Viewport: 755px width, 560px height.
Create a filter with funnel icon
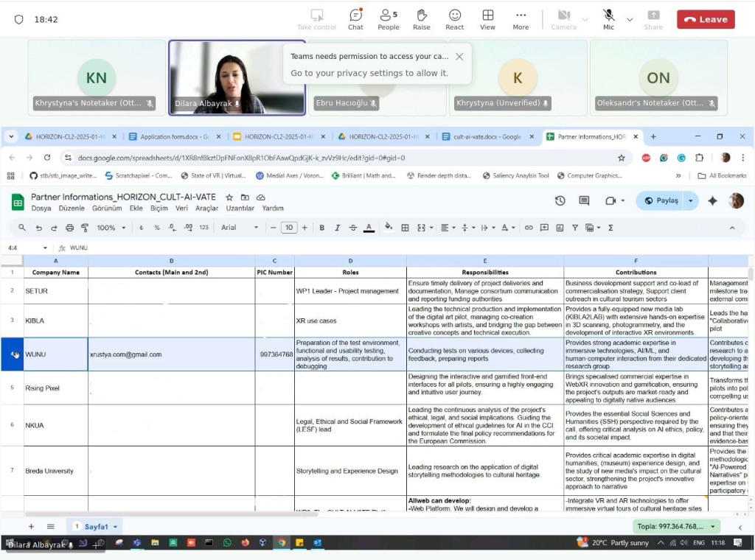click(x=575, y=228)
